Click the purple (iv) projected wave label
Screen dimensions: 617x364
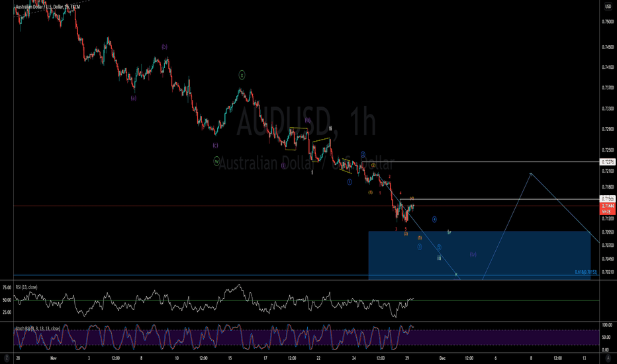[x=473, y=254]
